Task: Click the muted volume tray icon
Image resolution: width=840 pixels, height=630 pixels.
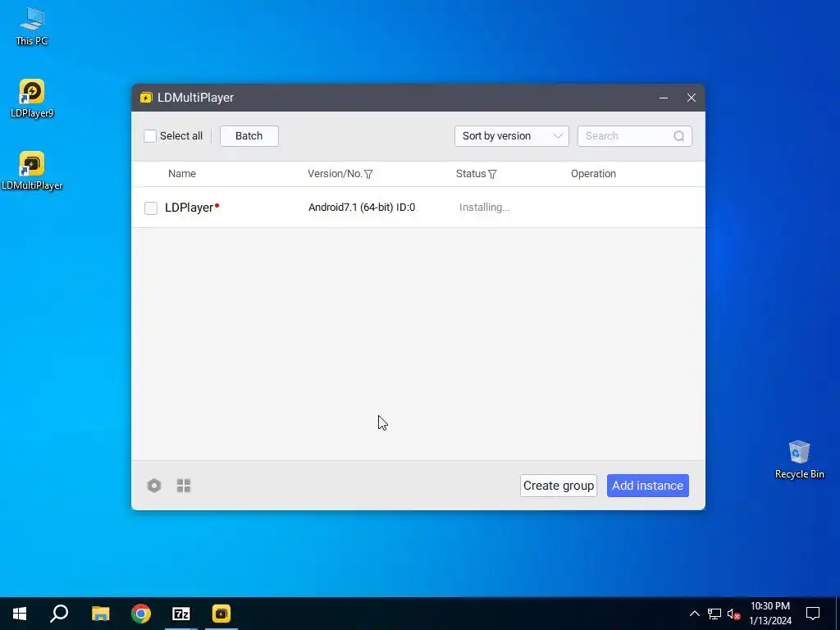Action: tap(734, 614)
